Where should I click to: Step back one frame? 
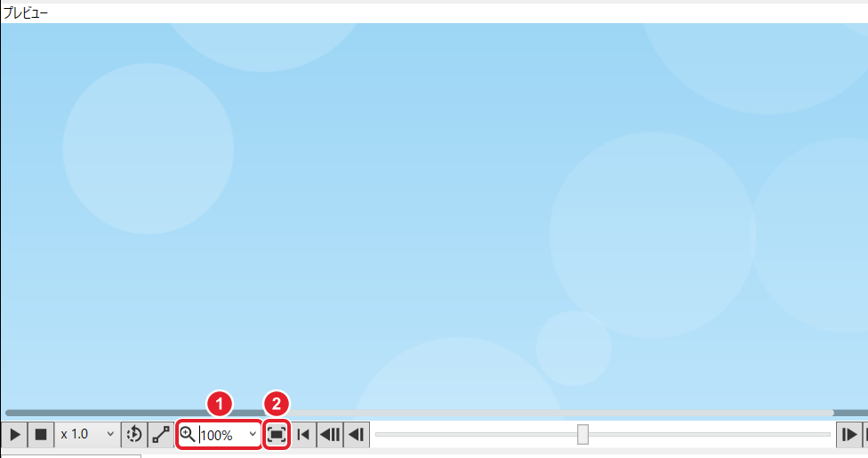click(357, 435)
